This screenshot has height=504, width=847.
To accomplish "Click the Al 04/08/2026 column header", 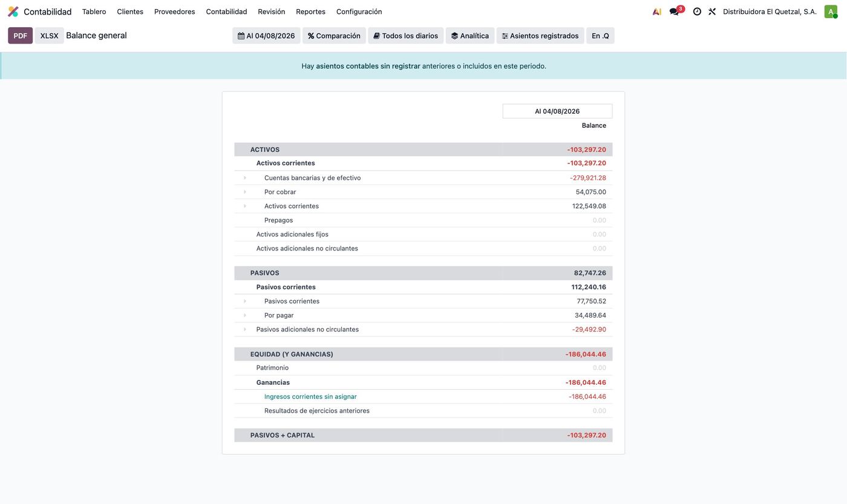I will 557,111.
